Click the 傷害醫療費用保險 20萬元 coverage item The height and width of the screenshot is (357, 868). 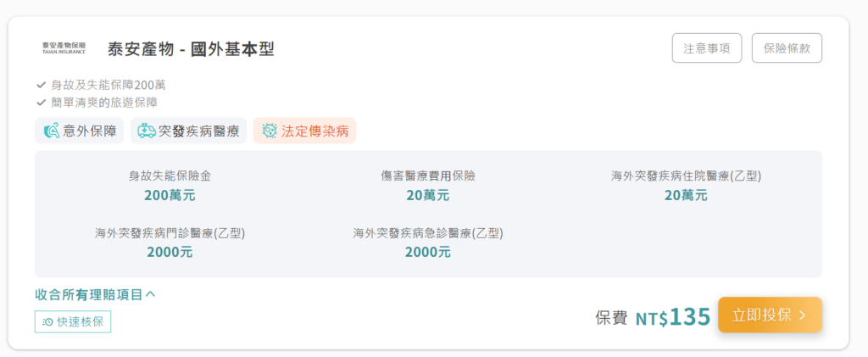coord(428,186)
